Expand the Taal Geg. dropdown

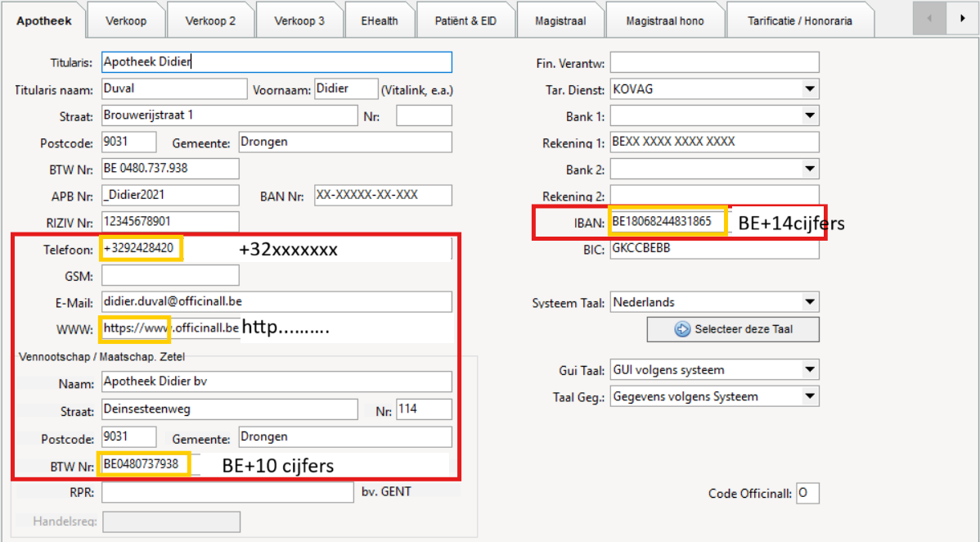[x=809, y=397]
